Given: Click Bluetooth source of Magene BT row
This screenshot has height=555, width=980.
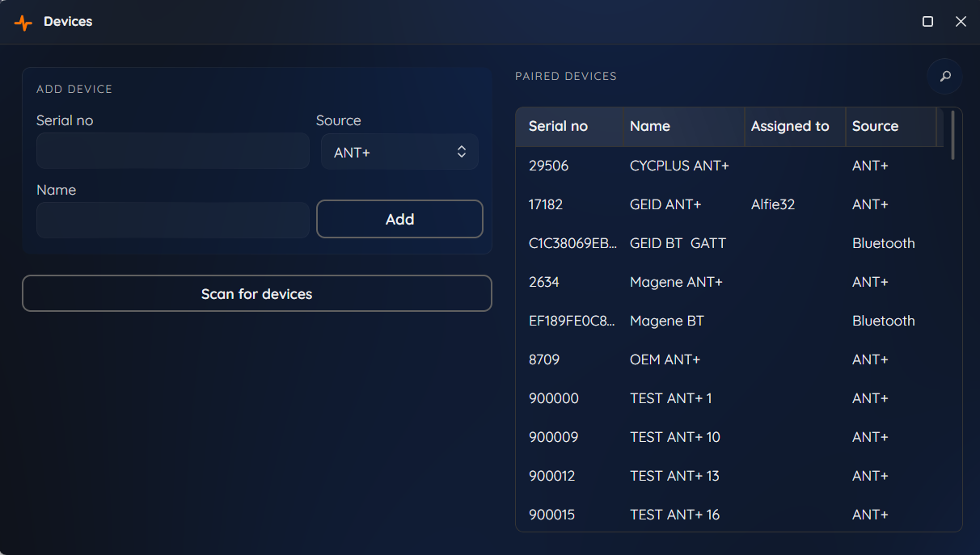Looking at the screenshot, I should tap(884, 321).
